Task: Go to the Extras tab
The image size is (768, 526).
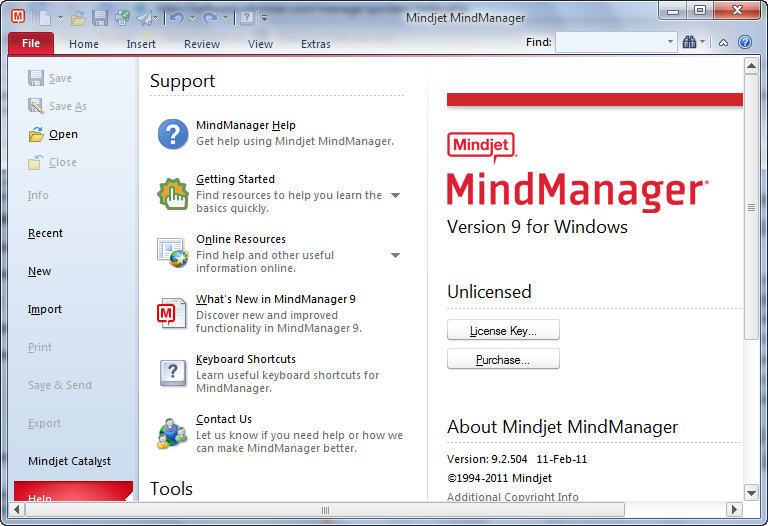Action: tap(315, 44)
